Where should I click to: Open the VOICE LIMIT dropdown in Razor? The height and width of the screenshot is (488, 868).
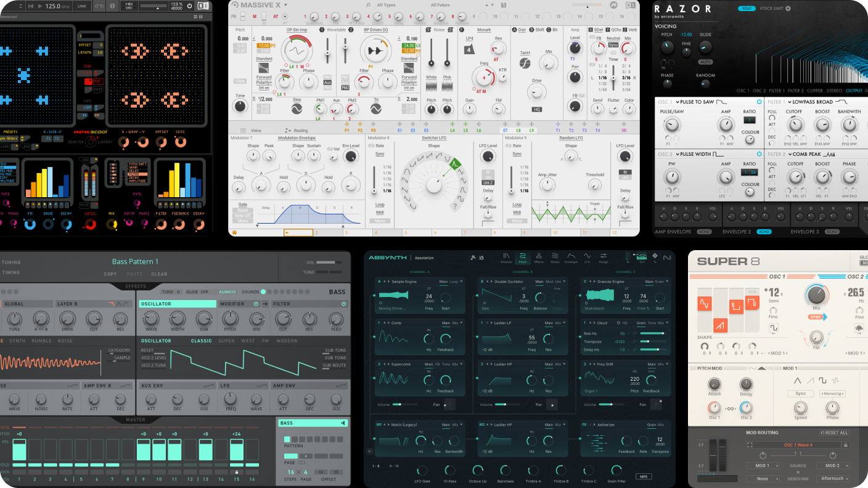tap(788, 9)
